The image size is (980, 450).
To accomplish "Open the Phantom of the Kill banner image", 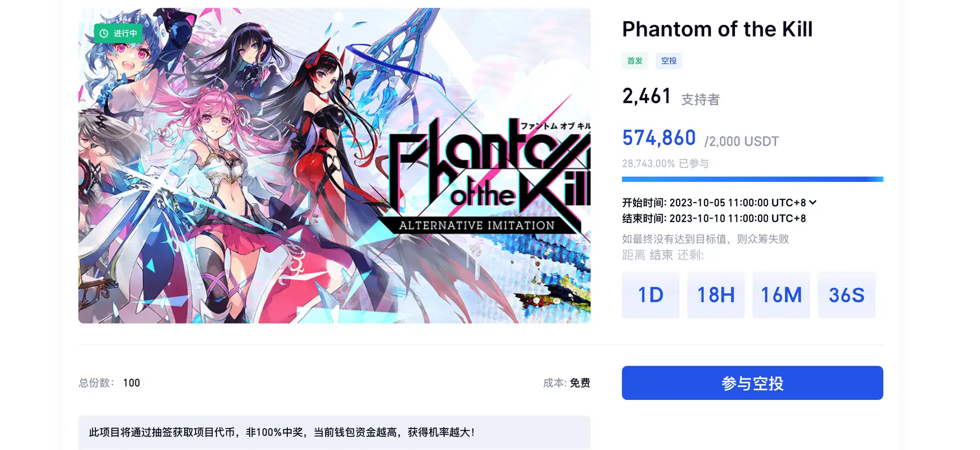I will pos(334,165).
